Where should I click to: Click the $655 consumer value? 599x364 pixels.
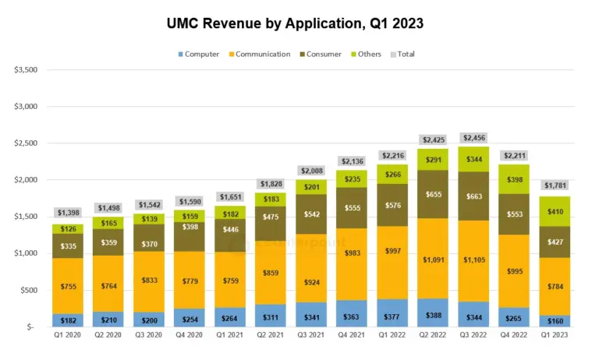(434, 194)
